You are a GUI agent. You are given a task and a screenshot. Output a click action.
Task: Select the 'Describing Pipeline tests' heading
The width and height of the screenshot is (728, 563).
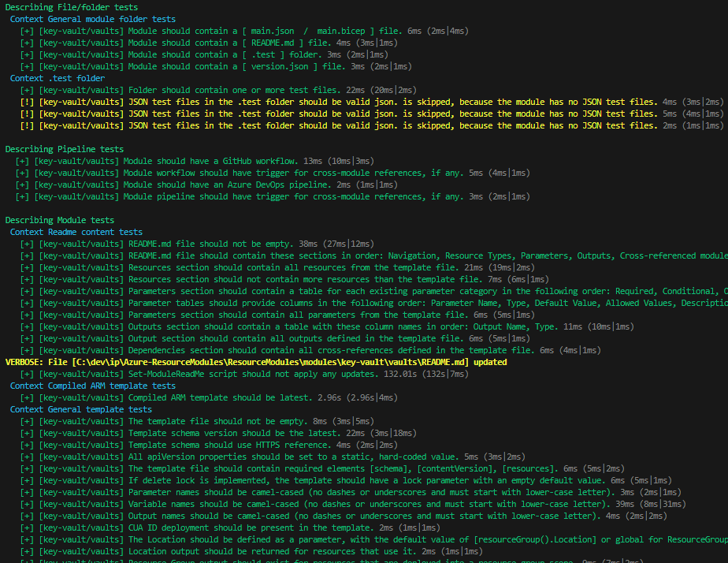click(x=59, y=148)
